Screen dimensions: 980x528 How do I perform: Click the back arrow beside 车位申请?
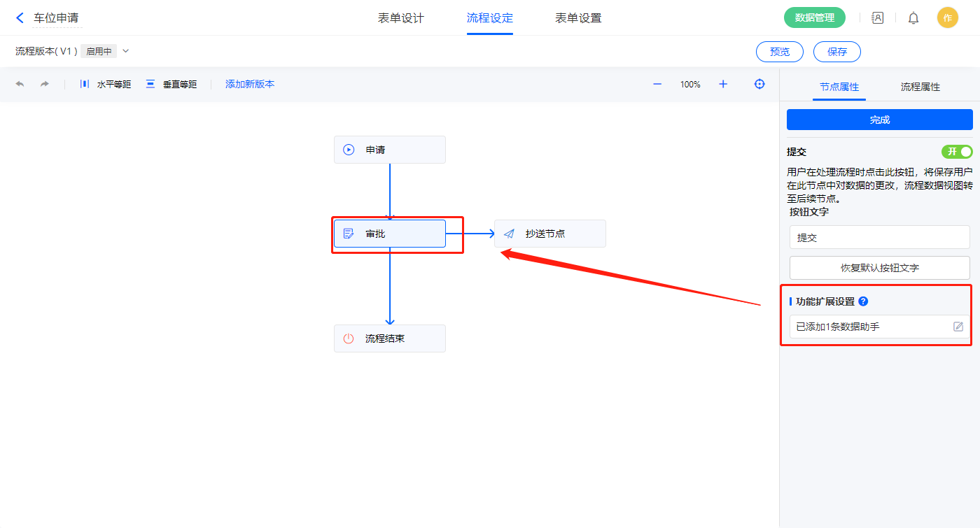pos(20,18)
